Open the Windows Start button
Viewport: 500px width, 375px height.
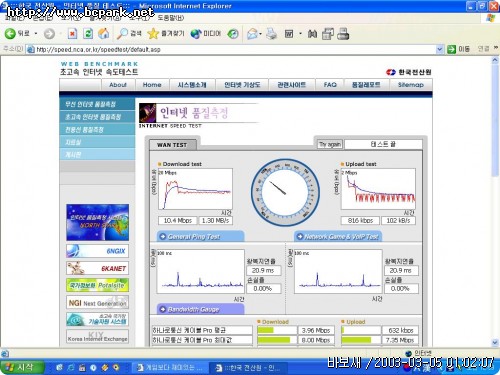(x=22, y=367)
